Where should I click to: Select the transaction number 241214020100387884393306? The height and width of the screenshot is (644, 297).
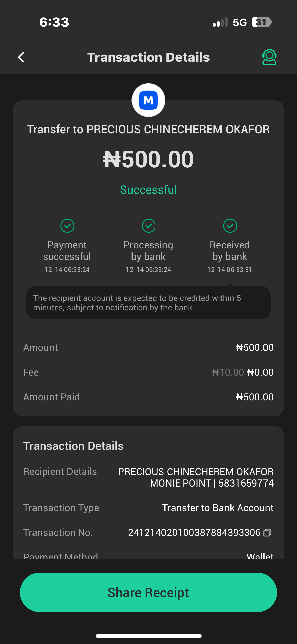[194, 532]
